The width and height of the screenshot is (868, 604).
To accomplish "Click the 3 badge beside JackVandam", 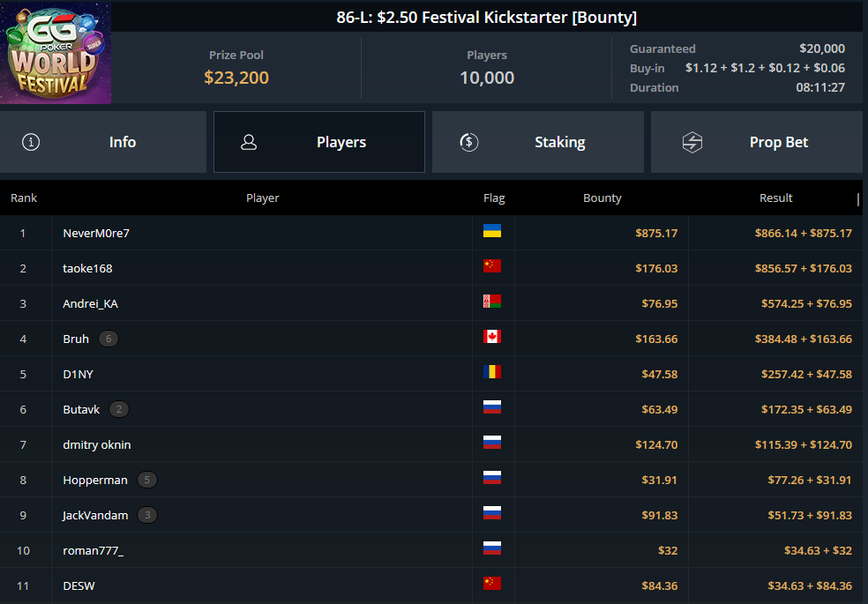I will [x=147, y=515].
